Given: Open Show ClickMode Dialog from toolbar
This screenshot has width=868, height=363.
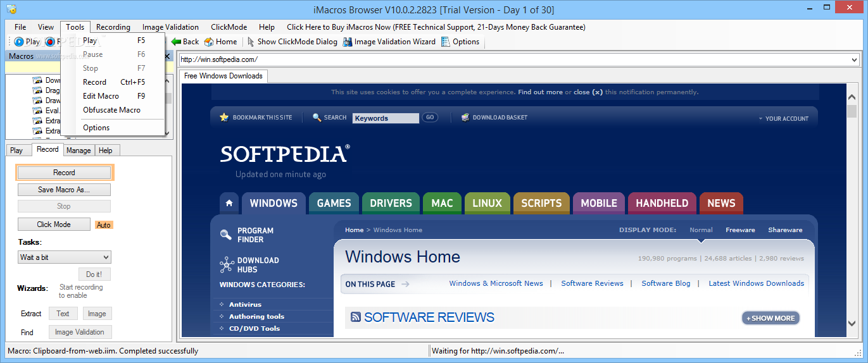Looking at the screenshot, I should 292,42.
